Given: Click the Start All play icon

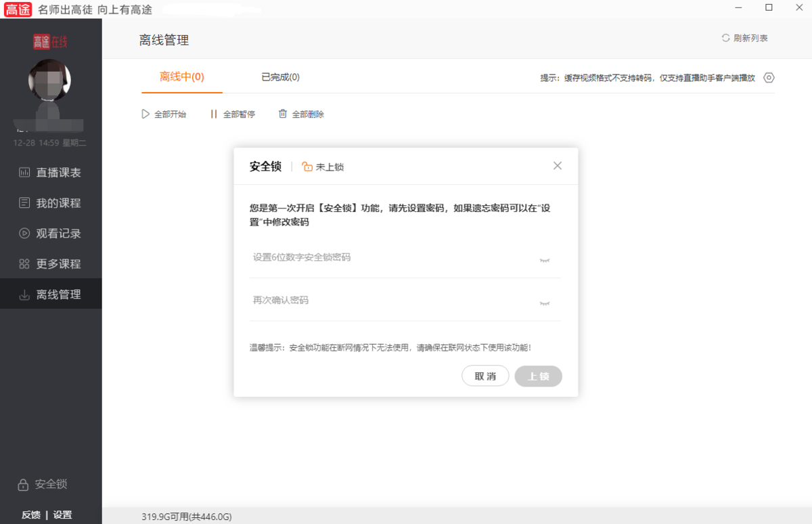Looking at the screenshot, I should pyautogui.click(x=145, y=114).
